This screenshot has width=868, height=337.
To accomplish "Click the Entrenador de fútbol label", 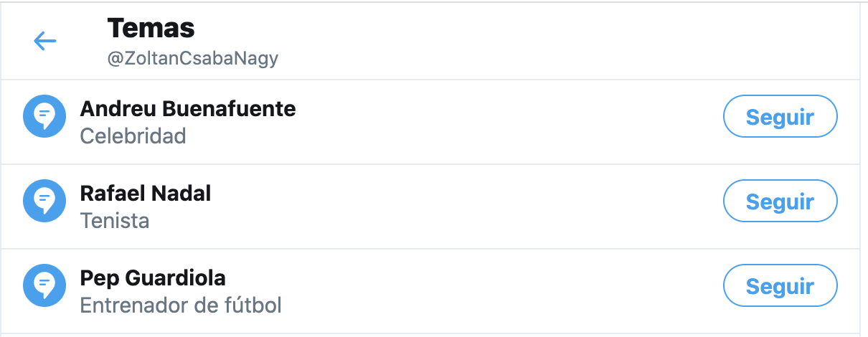I will (x=181, y=305).
